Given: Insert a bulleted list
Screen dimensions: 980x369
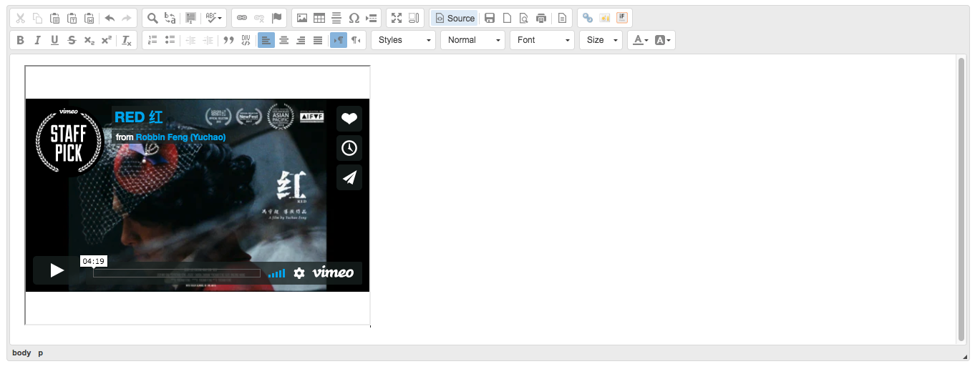Looking at the screenshot, I should tap(170, 40).
